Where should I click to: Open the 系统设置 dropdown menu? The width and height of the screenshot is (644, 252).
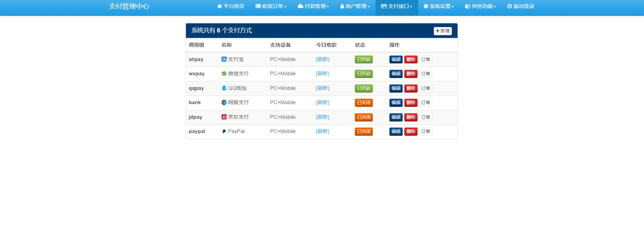[x=439, y=6]
